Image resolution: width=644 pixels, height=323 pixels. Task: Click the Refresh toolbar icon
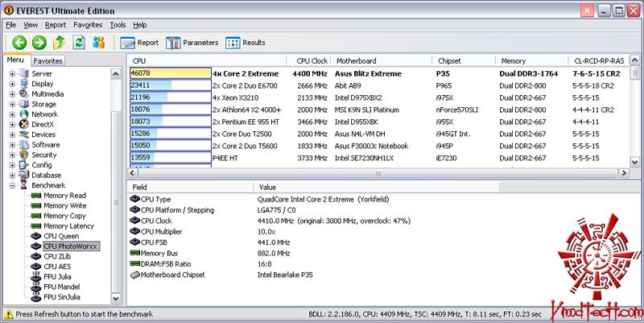point(79,43)
